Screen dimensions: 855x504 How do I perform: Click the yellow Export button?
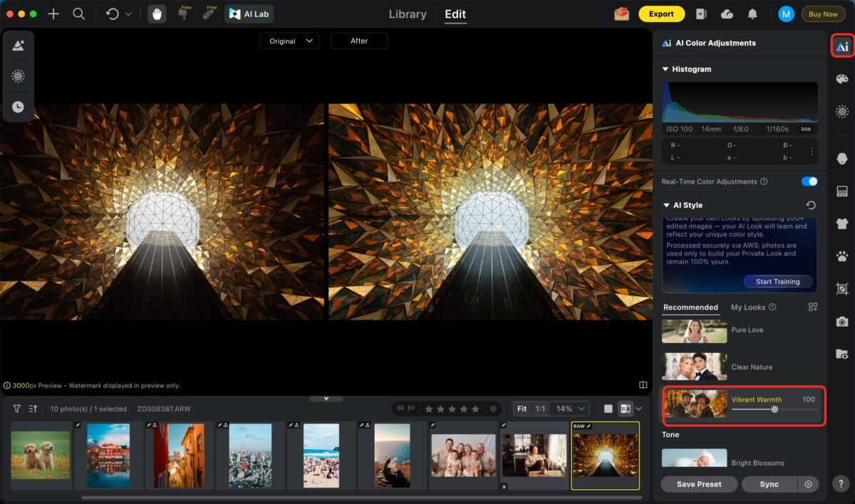coord(661,14)
